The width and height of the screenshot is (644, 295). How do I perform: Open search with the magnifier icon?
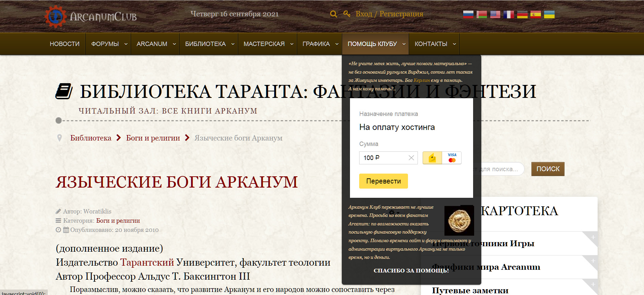(x=334, y=14)
